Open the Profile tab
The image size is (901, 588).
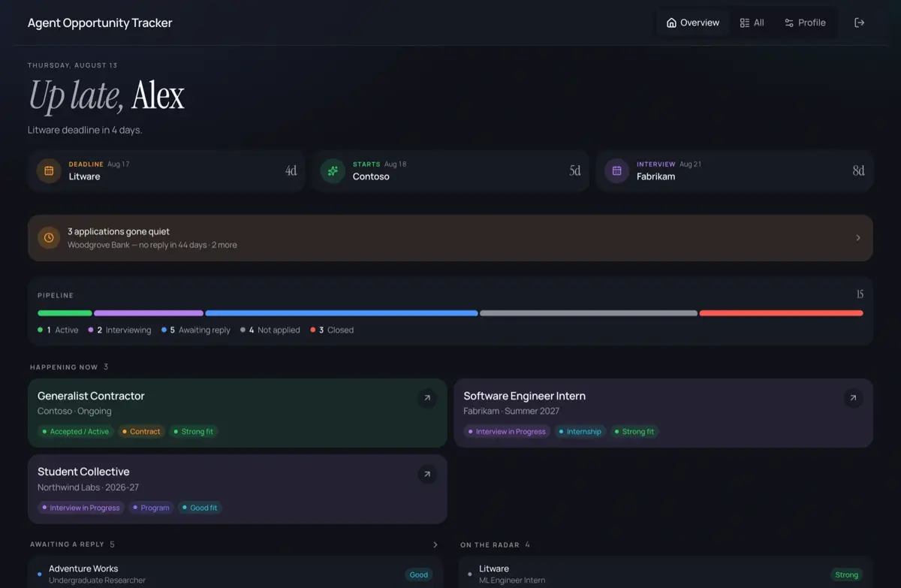click(805, 23)
